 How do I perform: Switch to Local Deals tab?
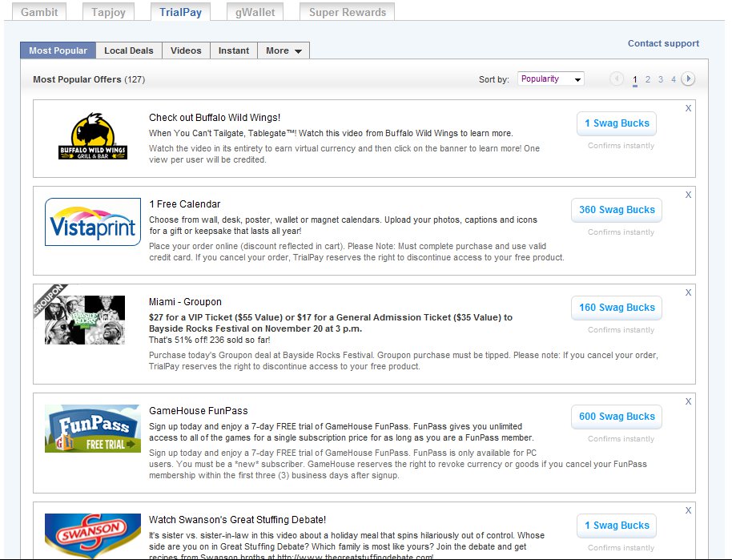(129, 50)
